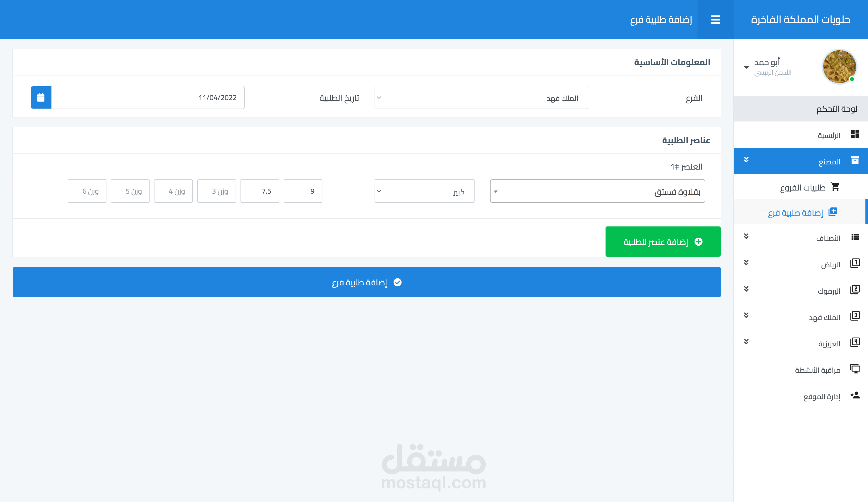The height and width of the screenshot is (502, 868).
Task: Click the monitor icon for مراقبة الأنشطة
Action: (x=855, y=369)
